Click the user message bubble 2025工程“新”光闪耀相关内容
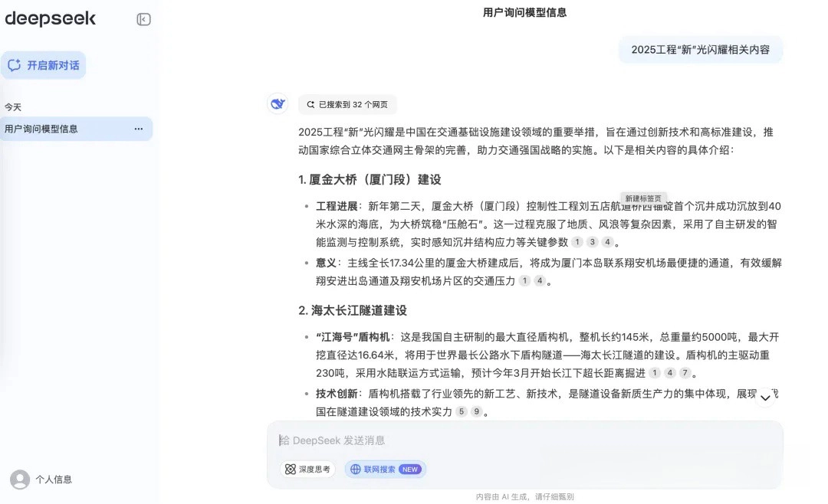Image resolution: width=828 pixels, height=504 pixels. [x=701, y=50]
